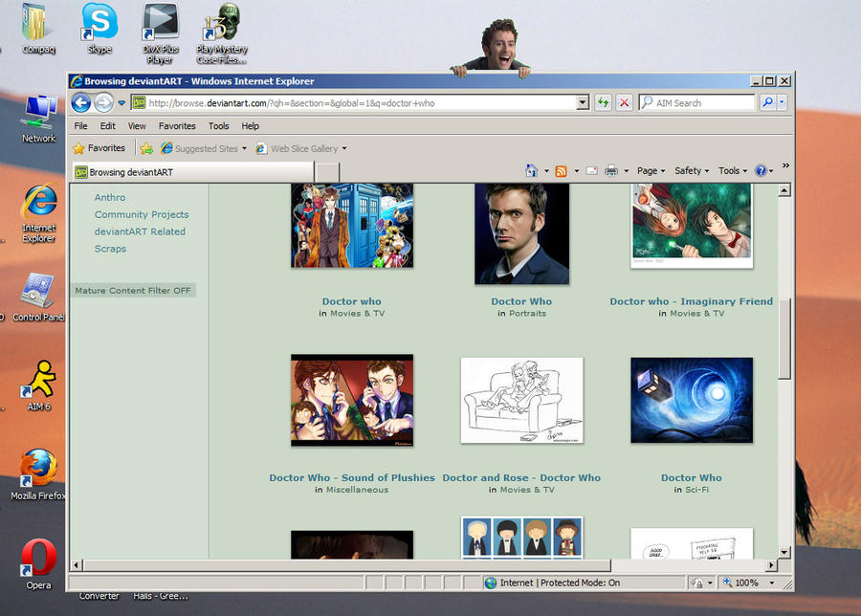Select the Control Panel desktop icon

point(38,297)
